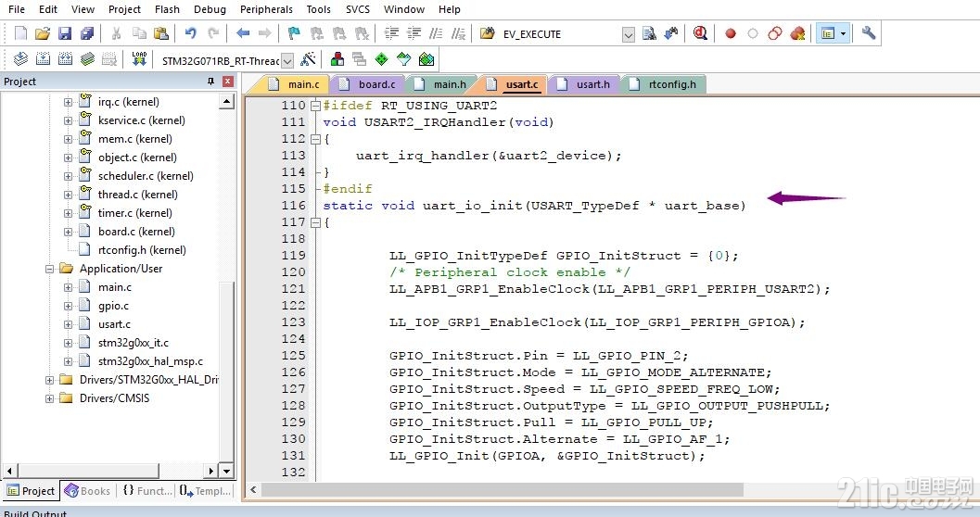
Task: Close the Project panel
Action: coord(228,82)
